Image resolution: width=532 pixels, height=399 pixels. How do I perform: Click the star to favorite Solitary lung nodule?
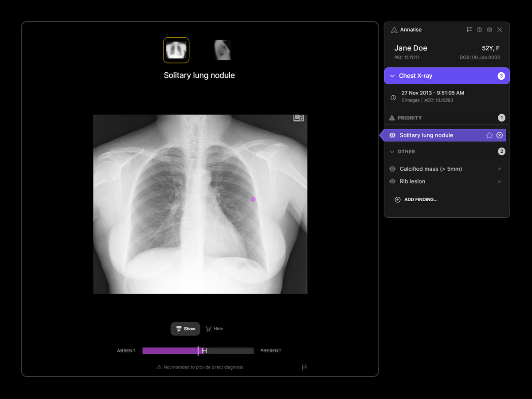click(x=489, y=135)
